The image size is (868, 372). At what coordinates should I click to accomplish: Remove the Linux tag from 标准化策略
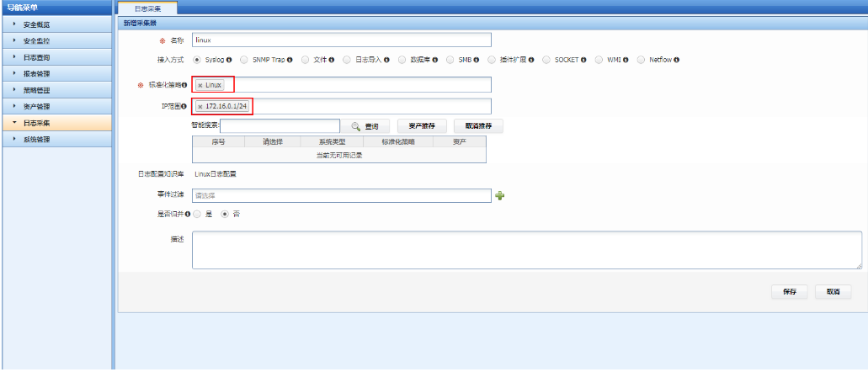coord(200,85)
